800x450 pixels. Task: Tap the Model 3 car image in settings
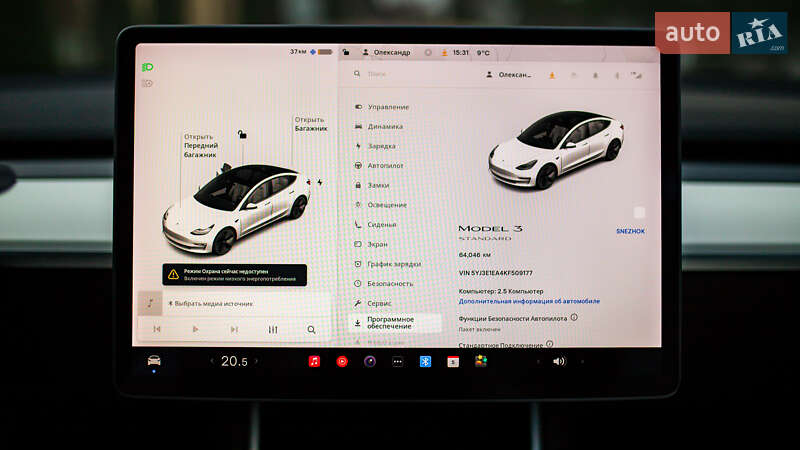[556, 149]
